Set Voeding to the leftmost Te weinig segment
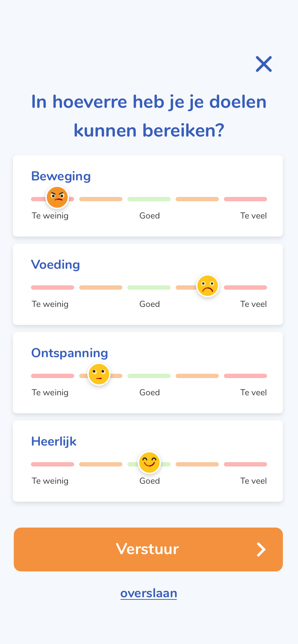 pyautogui.click(x=53, y=287)
